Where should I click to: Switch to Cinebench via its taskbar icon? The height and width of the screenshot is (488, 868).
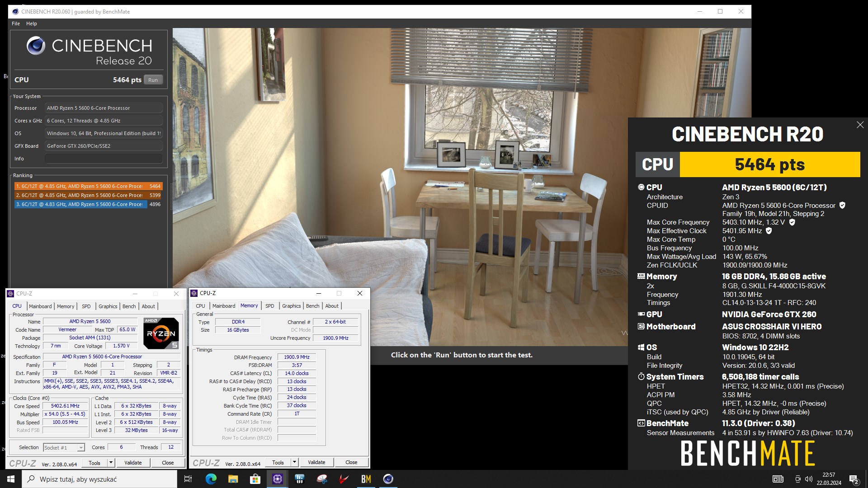click(x=388, y=479)
